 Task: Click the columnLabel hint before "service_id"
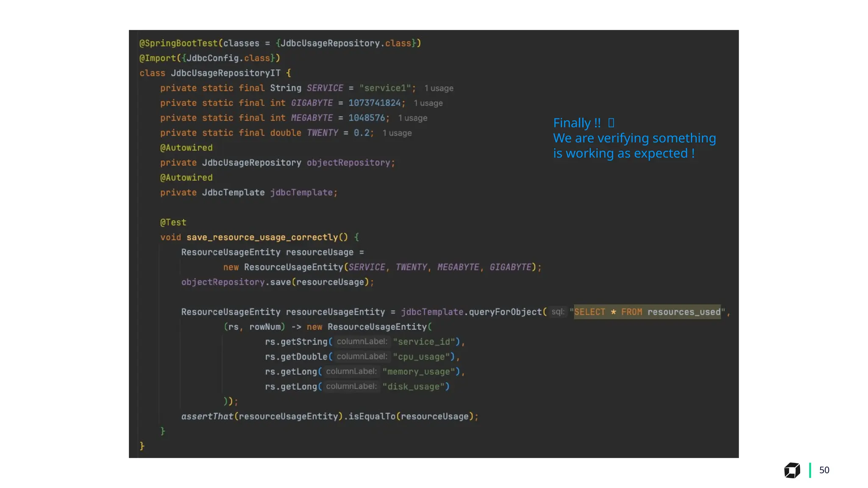pos(362,341)
